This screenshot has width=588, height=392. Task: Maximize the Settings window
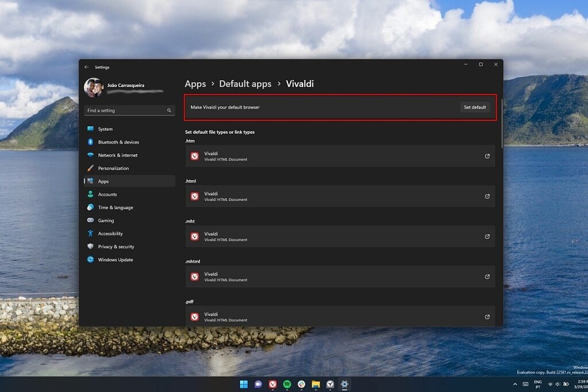click(x=481, y=64)
